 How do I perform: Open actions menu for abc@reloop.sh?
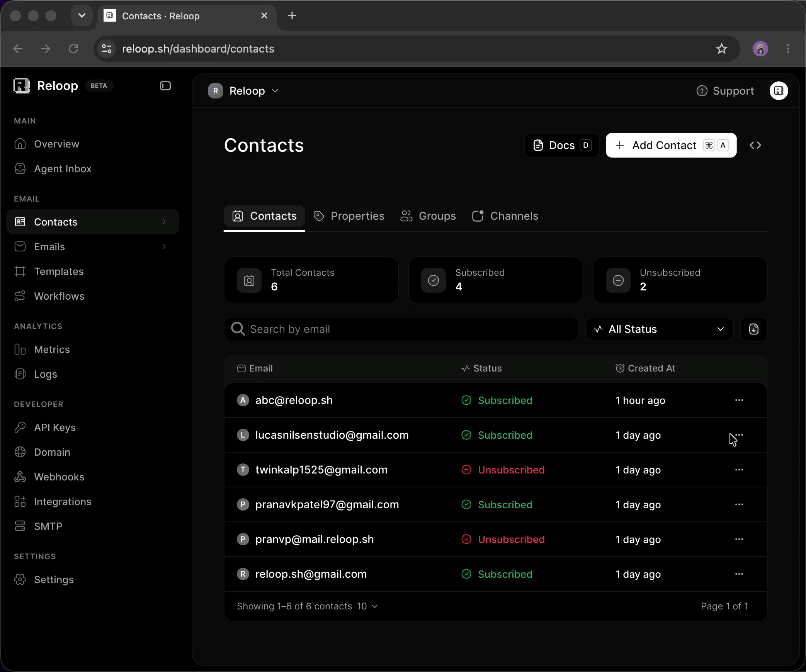739,400
